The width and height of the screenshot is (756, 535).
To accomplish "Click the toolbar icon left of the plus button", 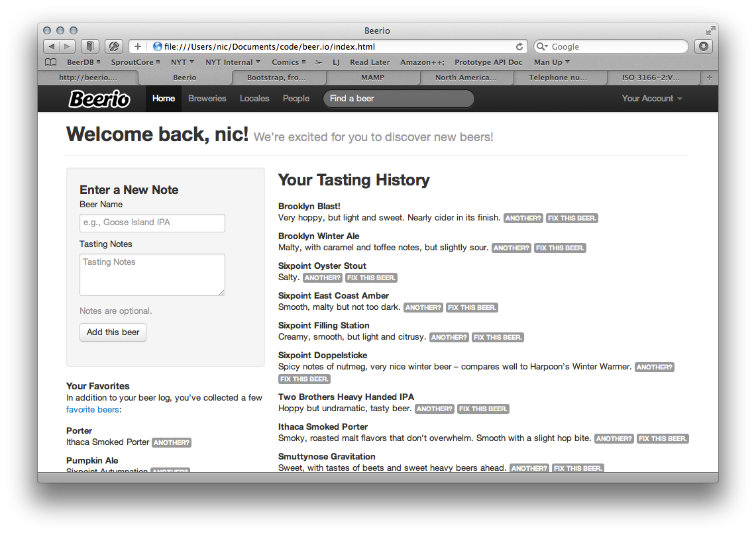I will click(x=114, y=46).
